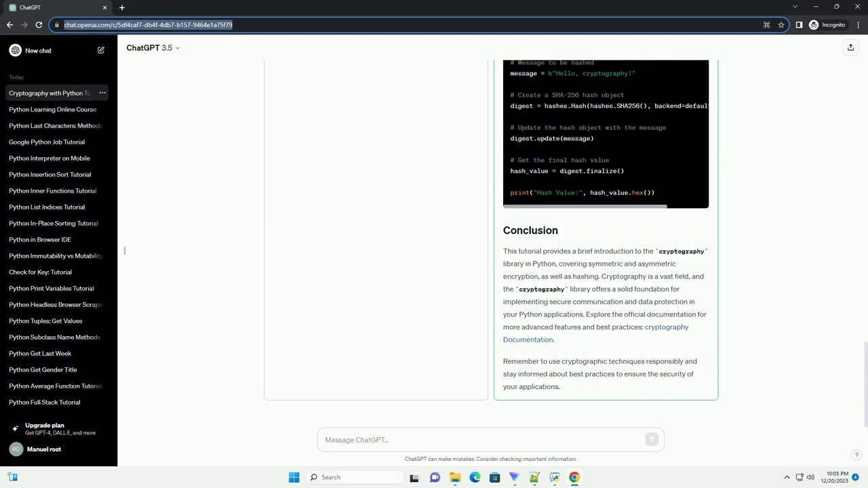Viewport: 868px width, 488px height.
Task: Click the Chrome taskbar icon
Action: (x=574, y=477)
